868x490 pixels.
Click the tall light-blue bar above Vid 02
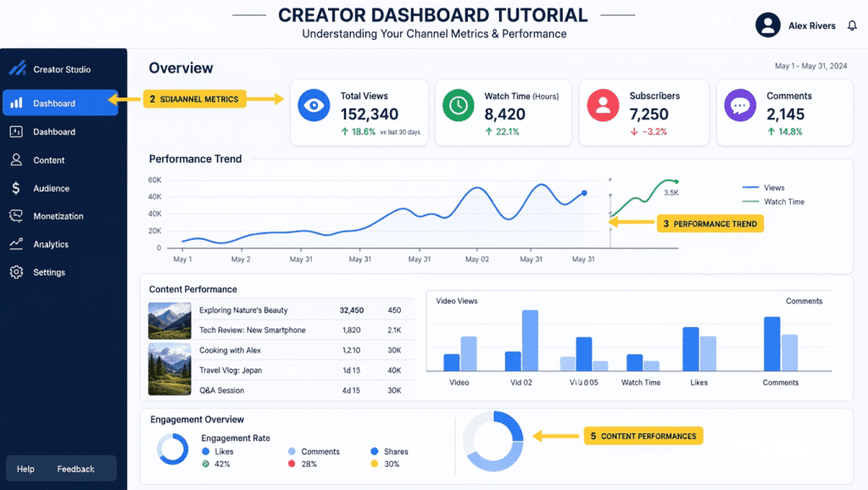[530, 341]
